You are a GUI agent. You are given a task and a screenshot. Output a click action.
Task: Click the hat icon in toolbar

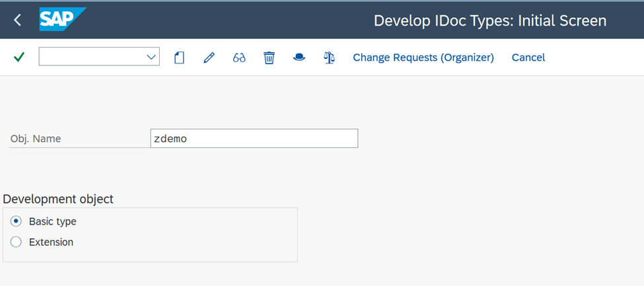pos(299,57)
